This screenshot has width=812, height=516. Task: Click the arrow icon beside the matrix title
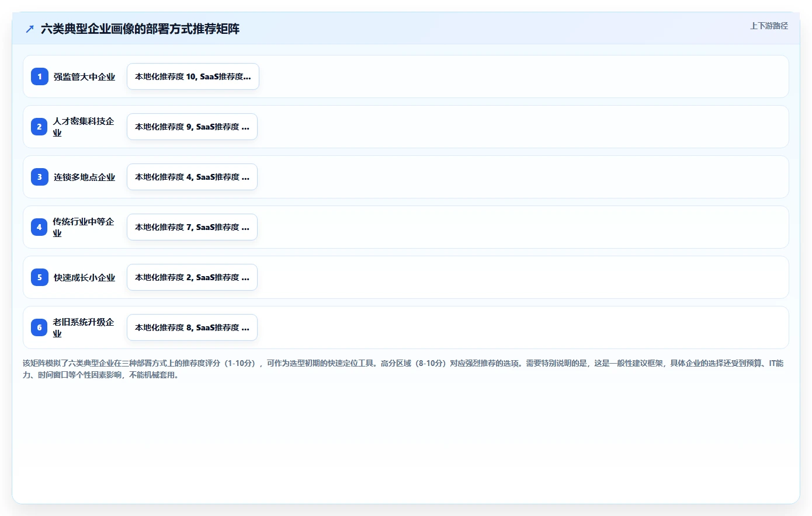coord(30,29)
